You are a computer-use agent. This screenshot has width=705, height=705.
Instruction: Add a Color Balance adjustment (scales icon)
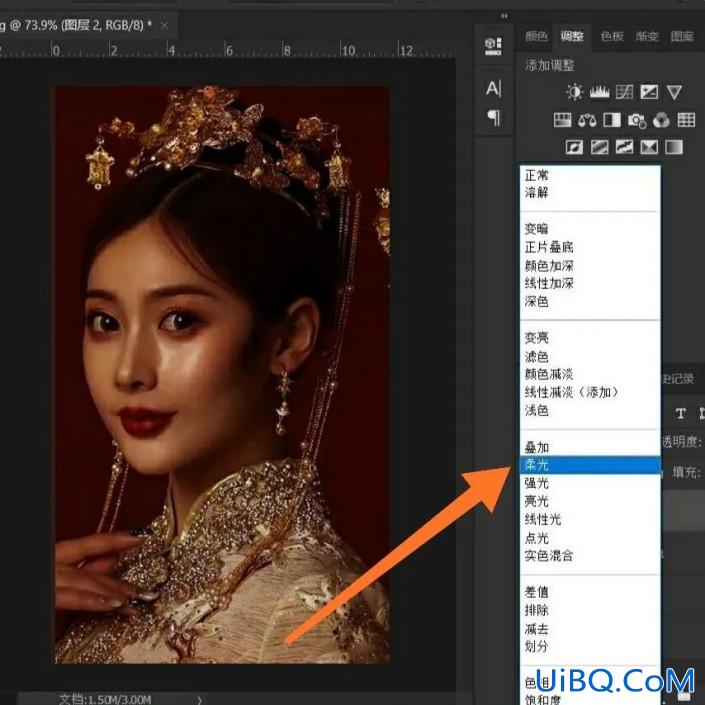pos(587,120)
